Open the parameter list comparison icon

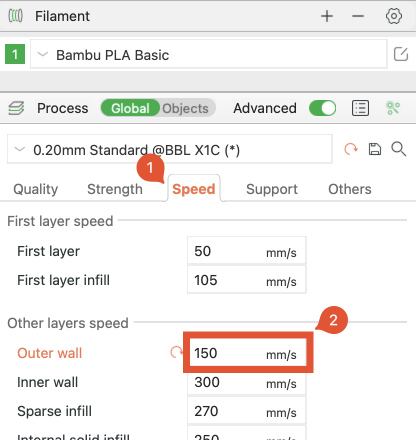(x=360, y=108)
